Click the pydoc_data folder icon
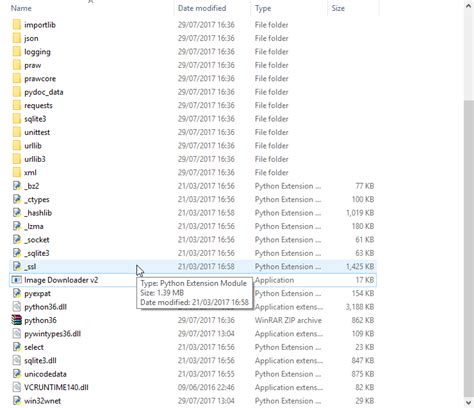The width and height of the screenshot is (474, 408). [17, 92]
